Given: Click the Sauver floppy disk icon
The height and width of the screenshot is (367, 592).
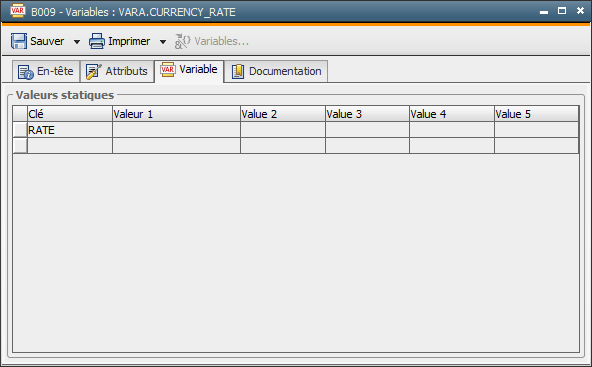Looking at the screenshot, I should tap(18, 41).
